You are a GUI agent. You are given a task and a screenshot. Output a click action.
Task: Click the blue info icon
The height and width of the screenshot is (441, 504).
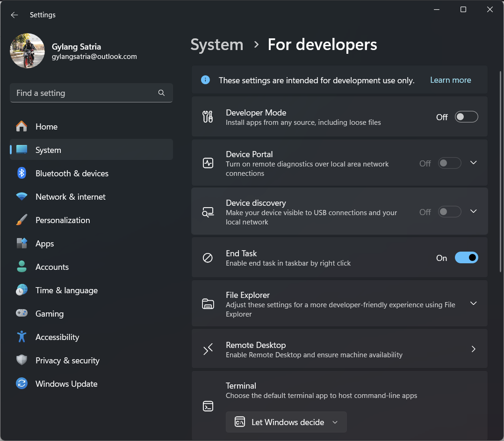coord(205,80)
